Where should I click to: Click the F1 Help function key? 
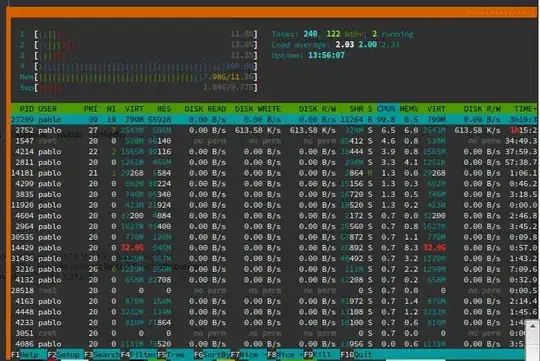click(29, 354)
